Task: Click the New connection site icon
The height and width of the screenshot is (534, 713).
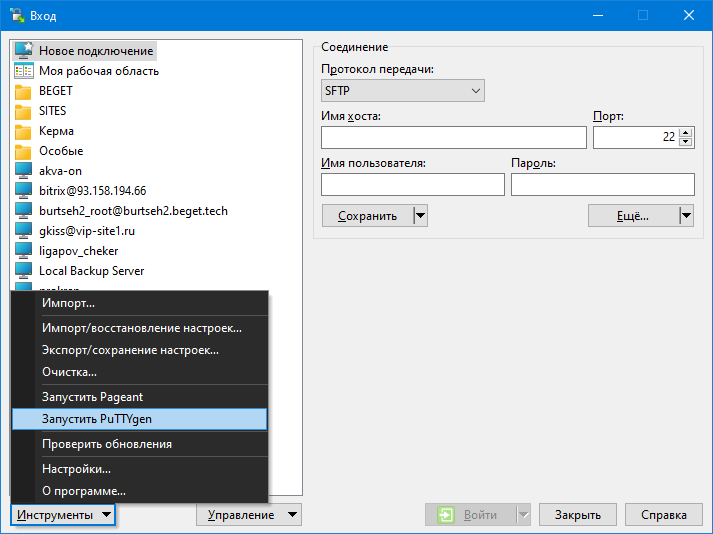Action: 24,51
